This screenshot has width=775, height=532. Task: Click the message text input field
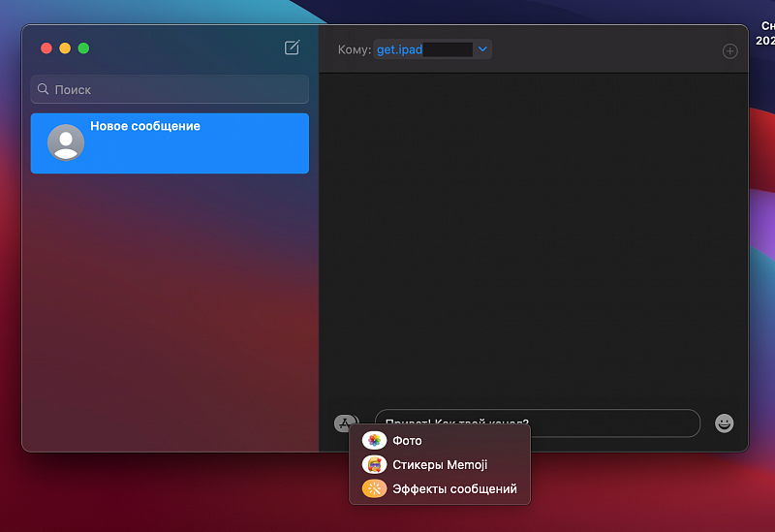click(x=538, y=422)
